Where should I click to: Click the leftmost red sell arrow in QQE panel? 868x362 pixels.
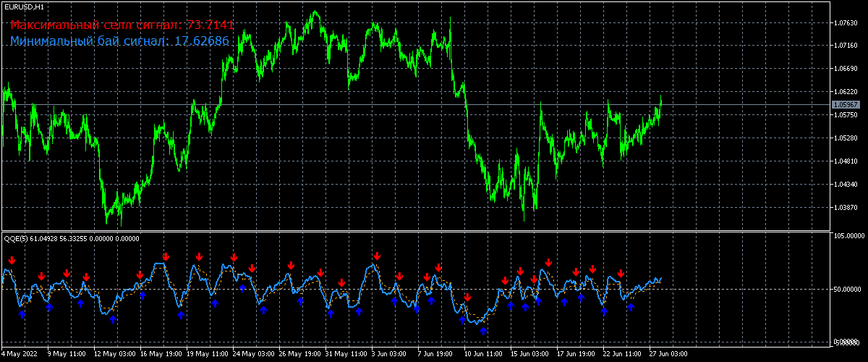12,261
